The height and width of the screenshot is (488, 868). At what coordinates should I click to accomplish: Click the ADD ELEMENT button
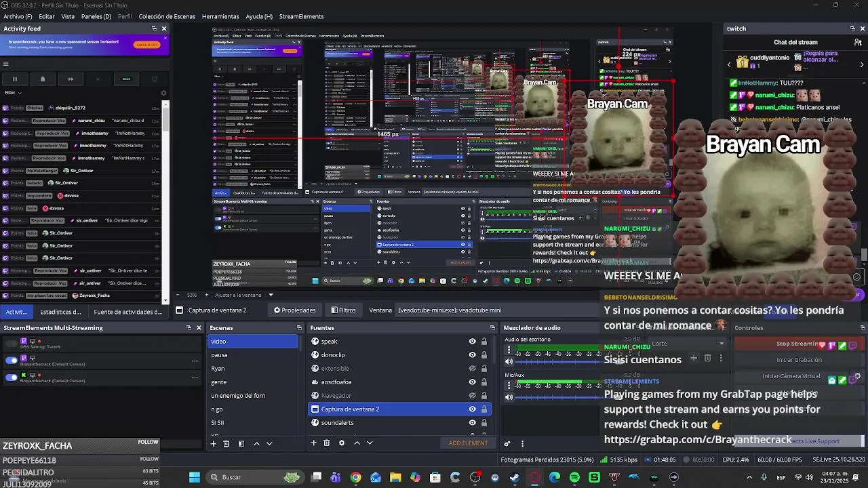[x=468, y=443]
